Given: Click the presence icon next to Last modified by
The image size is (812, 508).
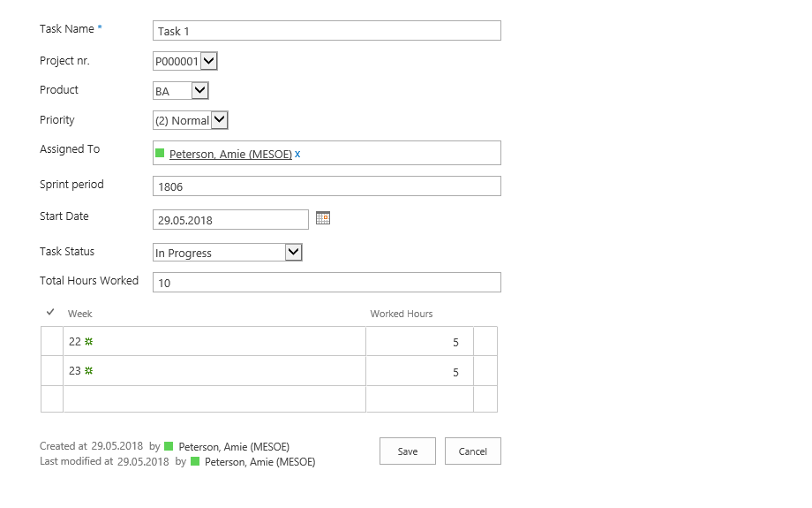Looking at the screenshot, I should [x=194, y=462].
